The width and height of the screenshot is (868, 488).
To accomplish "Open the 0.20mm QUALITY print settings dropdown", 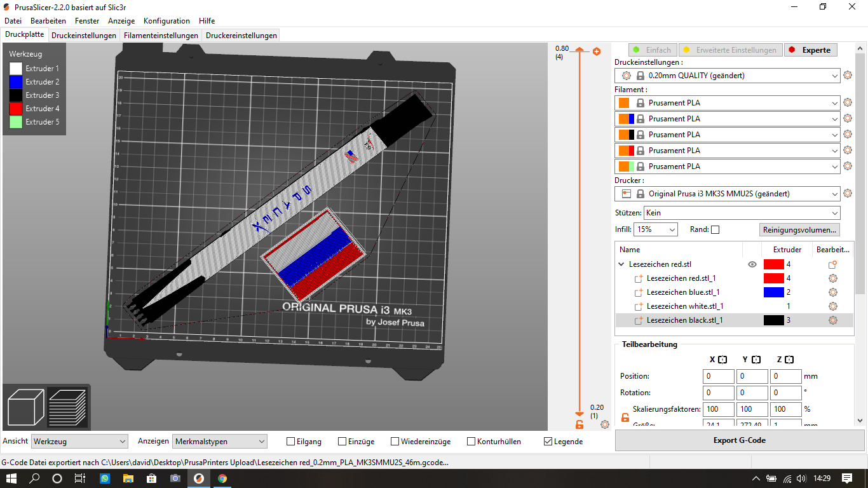I will click(x=728, y=76).
